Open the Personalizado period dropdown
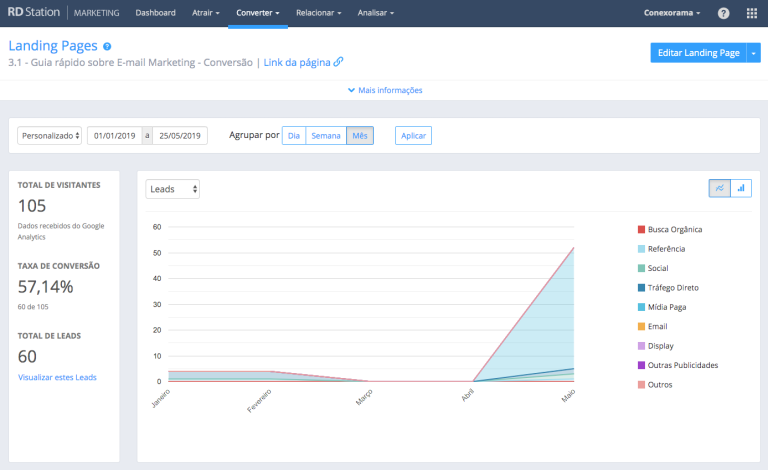The width and height of the screenshot is (768, 470). click(50, 136)
